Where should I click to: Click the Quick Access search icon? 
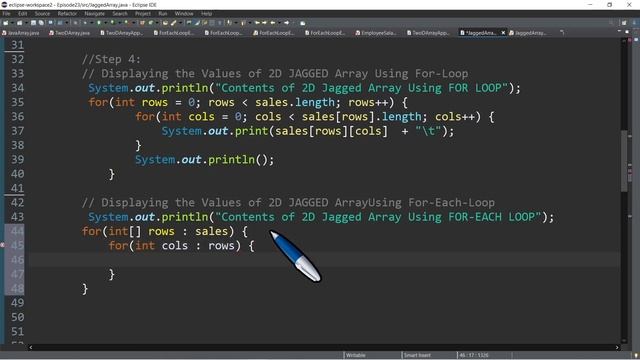[x=611, y=23]
